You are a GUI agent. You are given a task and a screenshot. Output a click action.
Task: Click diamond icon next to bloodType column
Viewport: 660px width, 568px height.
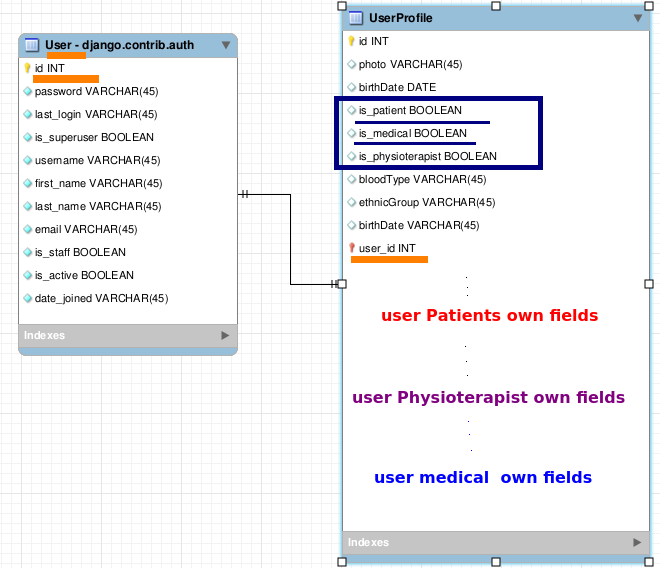tap(352, 179)
